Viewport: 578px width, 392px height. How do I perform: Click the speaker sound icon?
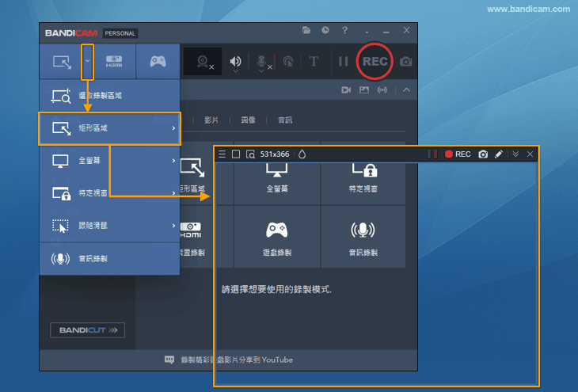[235, 61]
